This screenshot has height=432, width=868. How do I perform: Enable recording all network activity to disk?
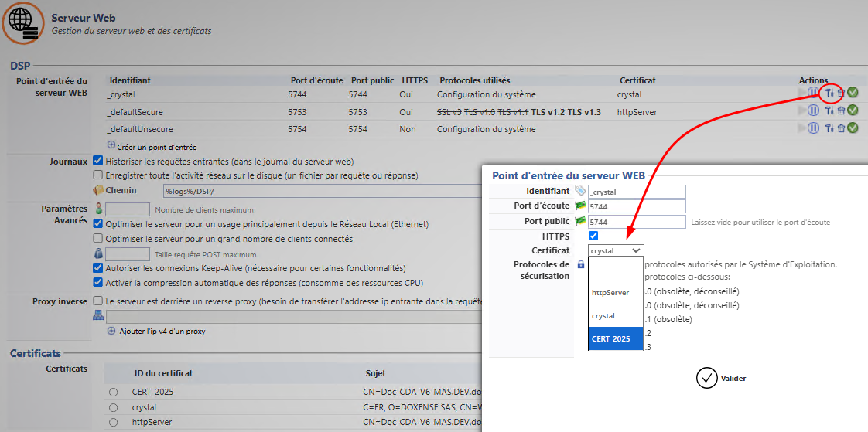[x=97, y=175]
